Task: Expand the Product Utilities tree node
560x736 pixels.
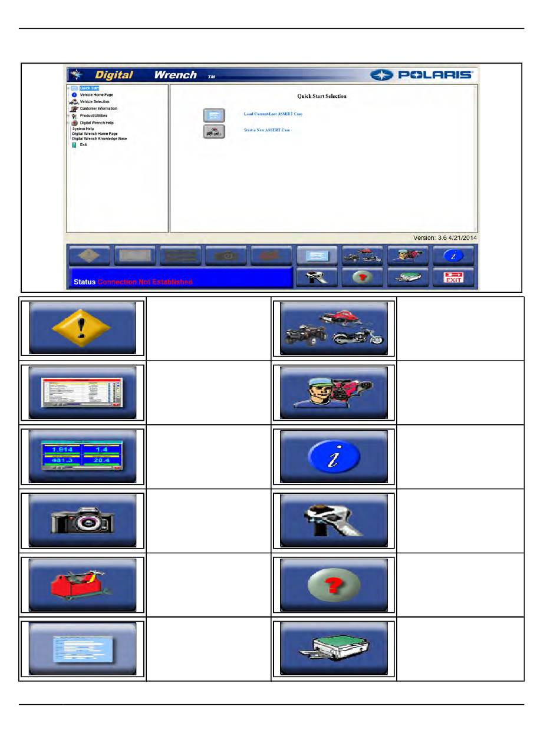Action: coord(68,116)
